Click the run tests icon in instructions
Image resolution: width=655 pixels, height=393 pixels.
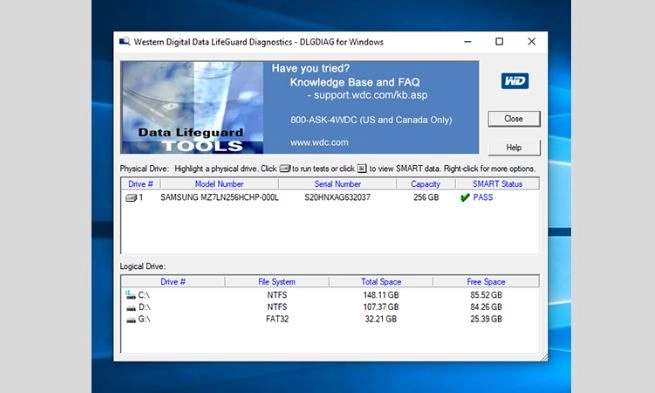(284, 168)
